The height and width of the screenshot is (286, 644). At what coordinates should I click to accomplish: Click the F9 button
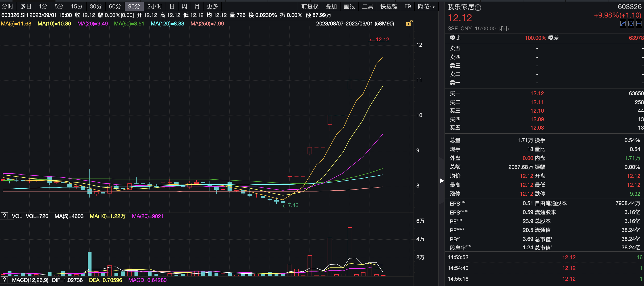pyautogui.click(x=407, y=6)
